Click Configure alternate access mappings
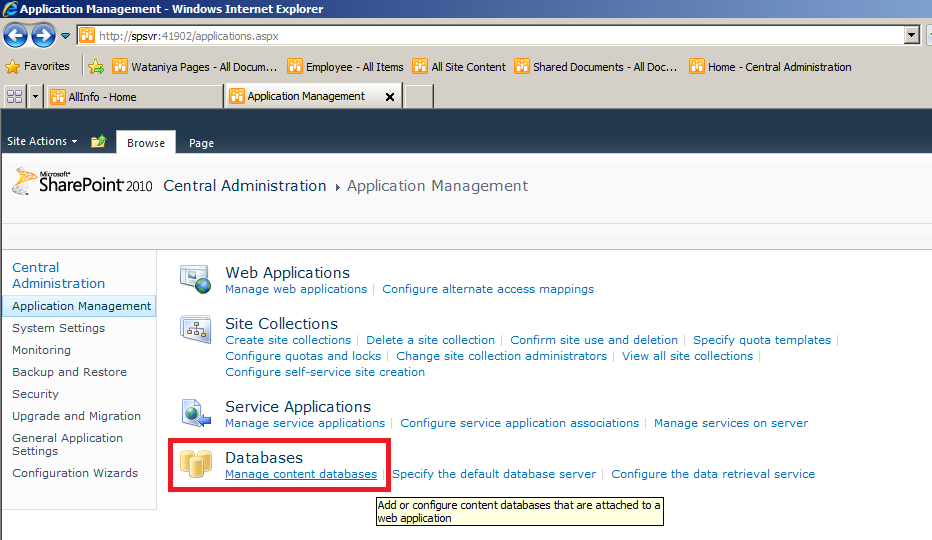Screen dimensions: 932x540 click(x=488, y=289)
